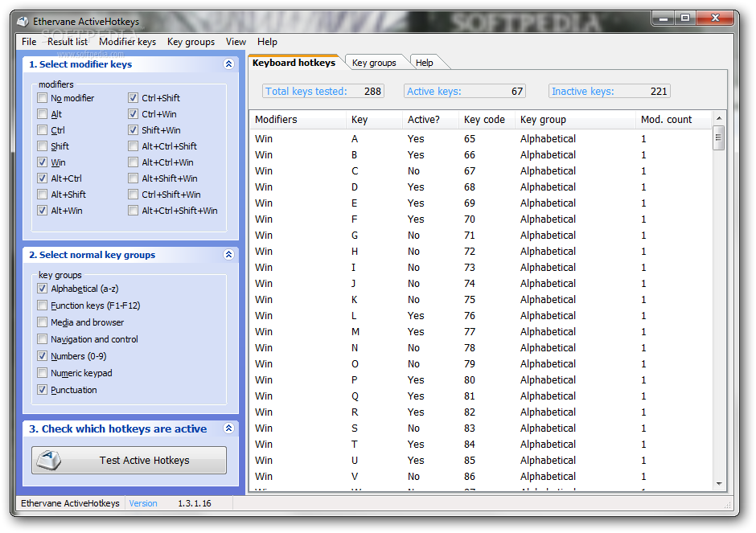756x533 pixels.
Task: Click the Total keys tested field
Action: [x=323, y=91]
